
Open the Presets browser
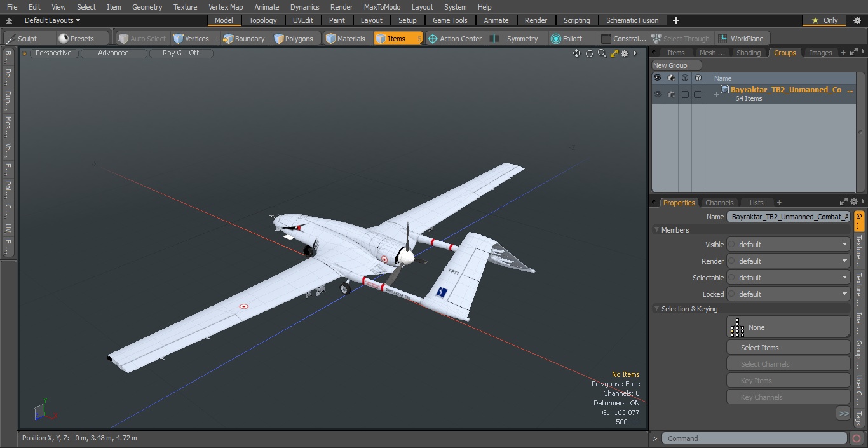76,39
